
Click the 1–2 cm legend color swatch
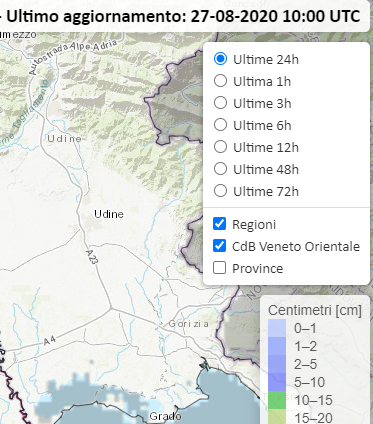[x=277, y=346]
